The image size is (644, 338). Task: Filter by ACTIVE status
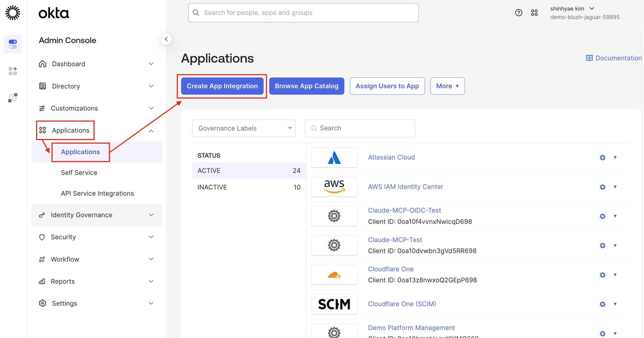tap(249, 171)
